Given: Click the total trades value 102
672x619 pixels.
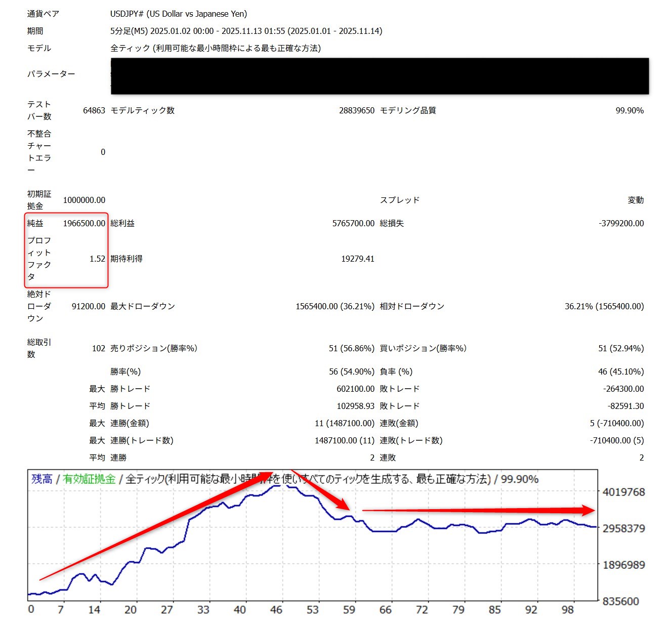Looking at the screenshot, I should [99, 348].
